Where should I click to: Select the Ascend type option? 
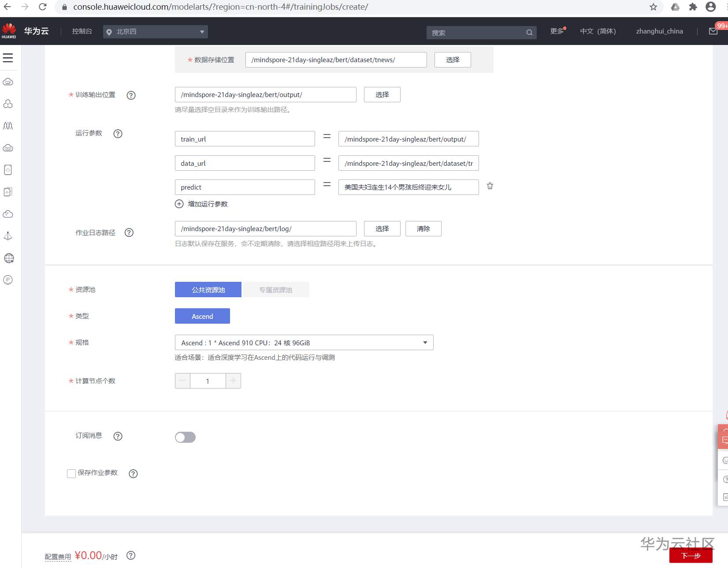coord(202,316)
